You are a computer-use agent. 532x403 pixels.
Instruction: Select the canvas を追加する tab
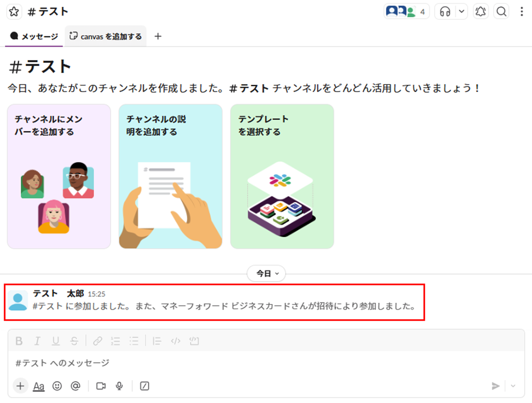pos(106,36)
